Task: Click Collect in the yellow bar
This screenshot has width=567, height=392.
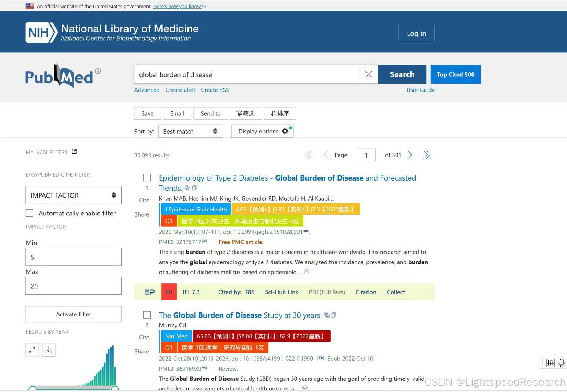Action: pyautogui.click(x=396, y=292)
